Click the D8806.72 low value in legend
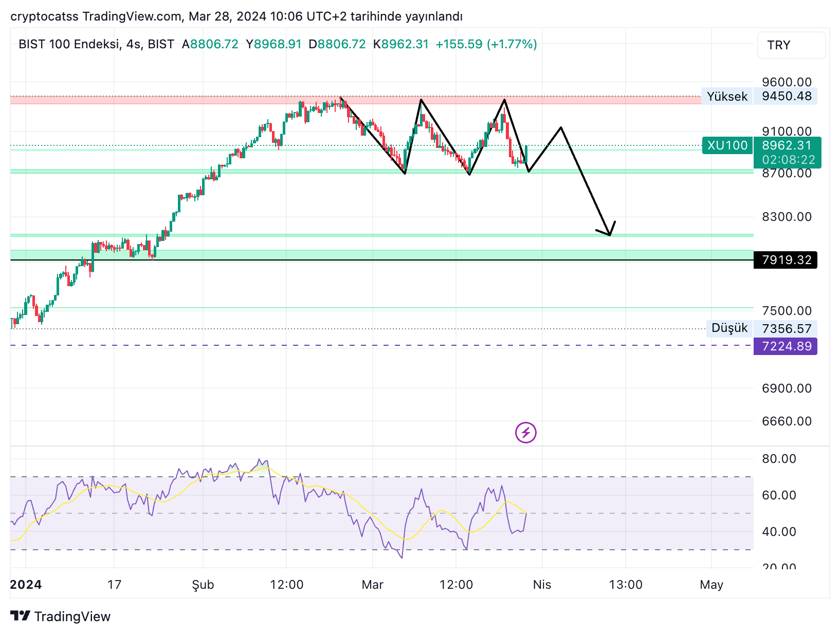Screen dimensions: 840x634 (337, 44)
